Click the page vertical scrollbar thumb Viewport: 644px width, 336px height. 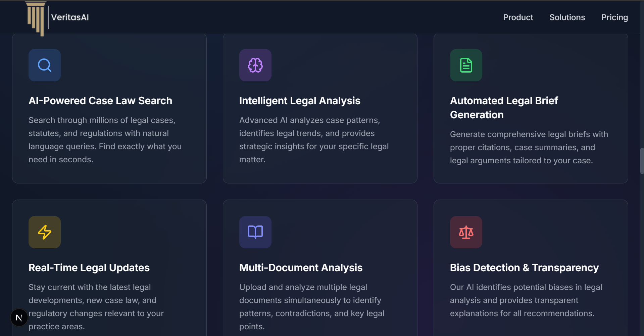[x=642, y=161]
